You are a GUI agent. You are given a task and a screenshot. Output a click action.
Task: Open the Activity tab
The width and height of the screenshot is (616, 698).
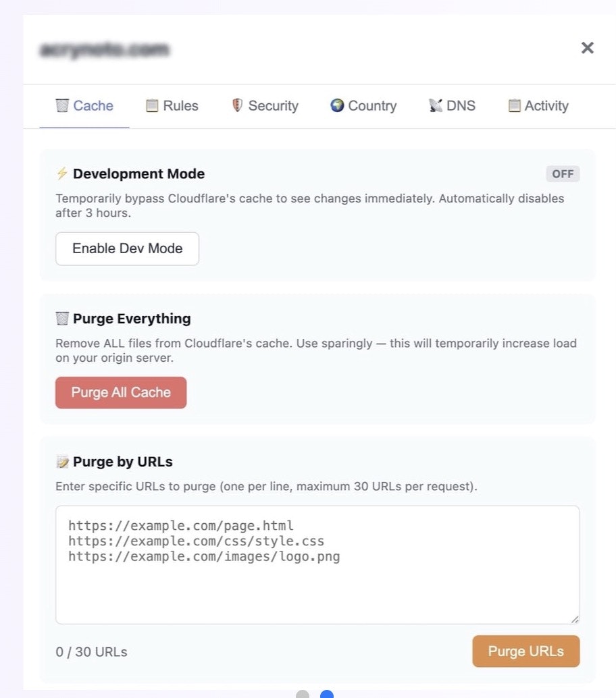(x=537, y=105)
